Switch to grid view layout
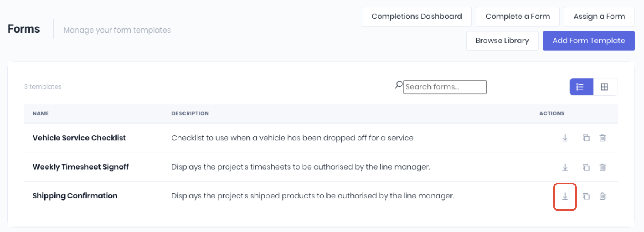This screenshot has height=232, width=644. tap(605, 87)
